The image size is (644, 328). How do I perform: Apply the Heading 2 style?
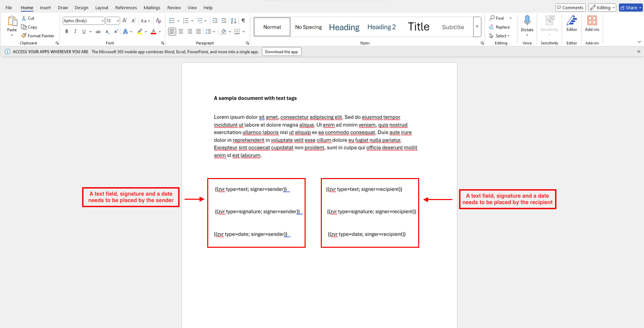coord(382,27)
